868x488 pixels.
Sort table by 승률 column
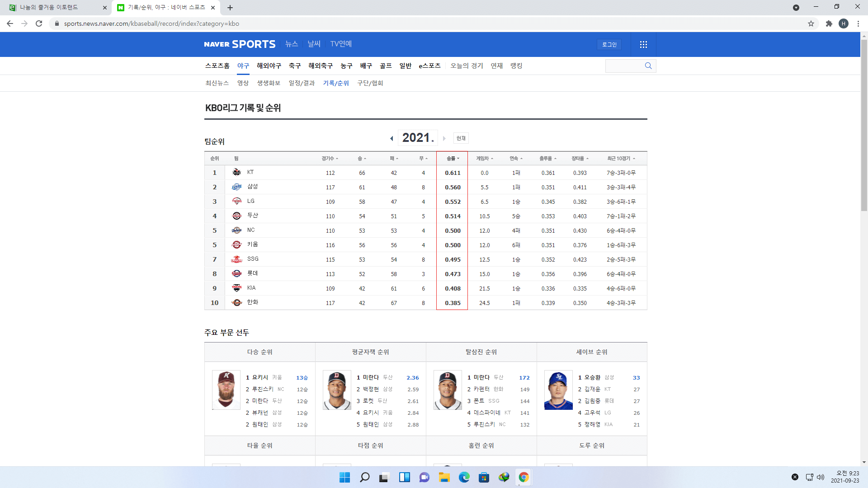453,159
